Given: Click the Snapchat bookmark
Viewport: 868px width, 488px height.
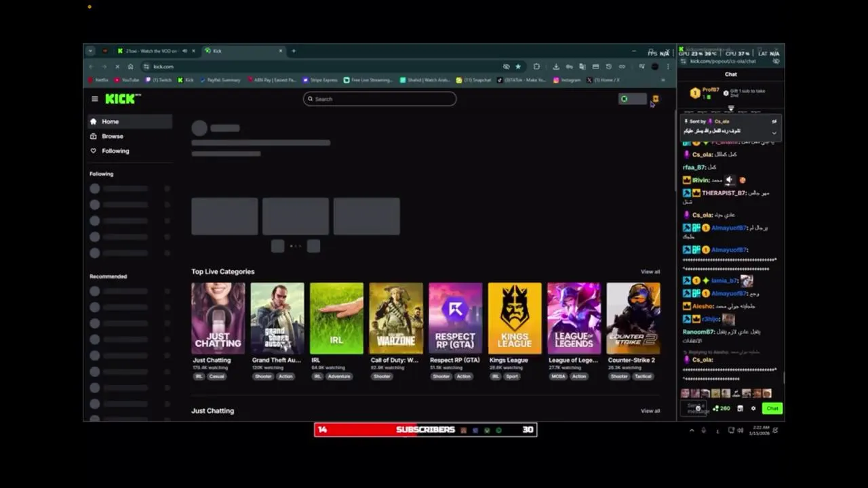Looking at the screenshot, I should click(x=474, y=80).
